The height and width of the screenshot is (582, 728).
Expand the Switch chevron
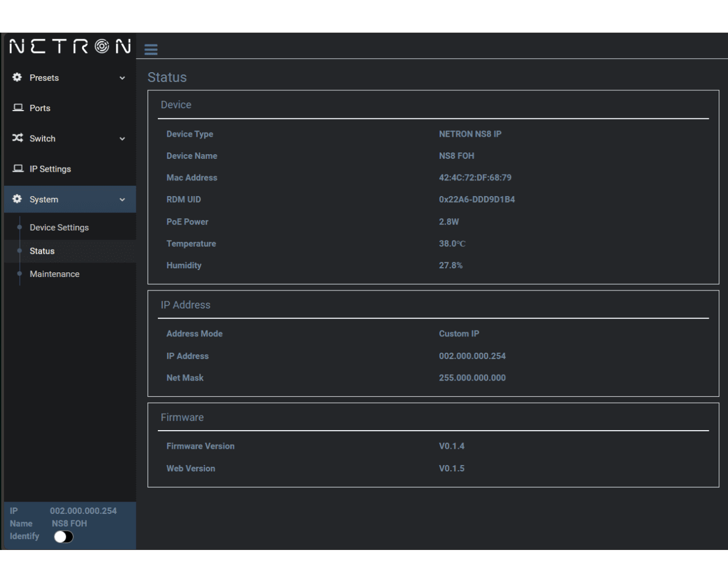(x=122, y=139)
